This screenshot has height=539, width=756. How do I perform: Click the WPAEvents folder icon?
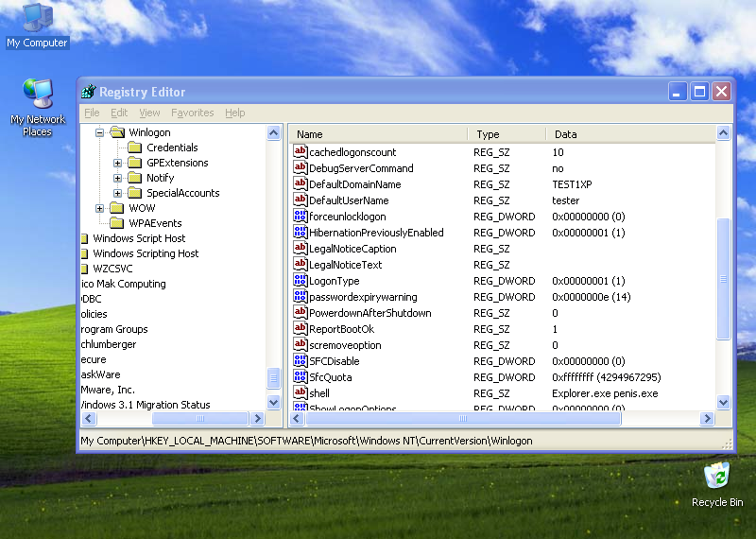[117, 223]
